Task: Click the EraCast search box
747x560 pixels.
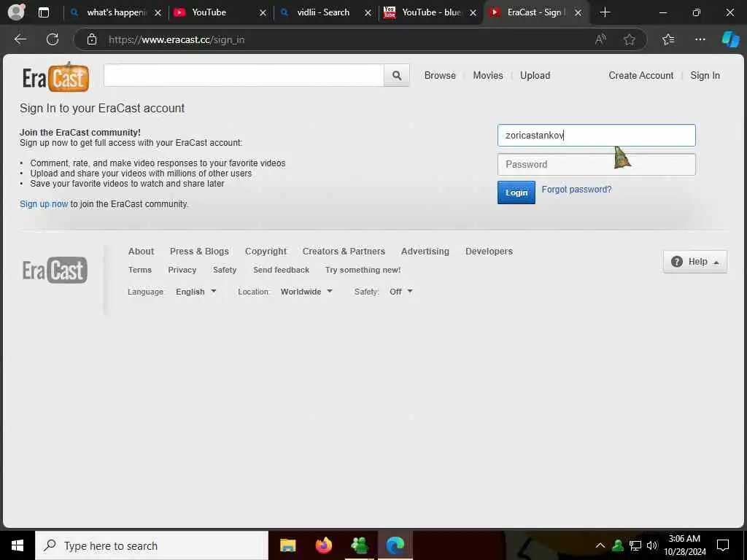Action: point(244,75)
